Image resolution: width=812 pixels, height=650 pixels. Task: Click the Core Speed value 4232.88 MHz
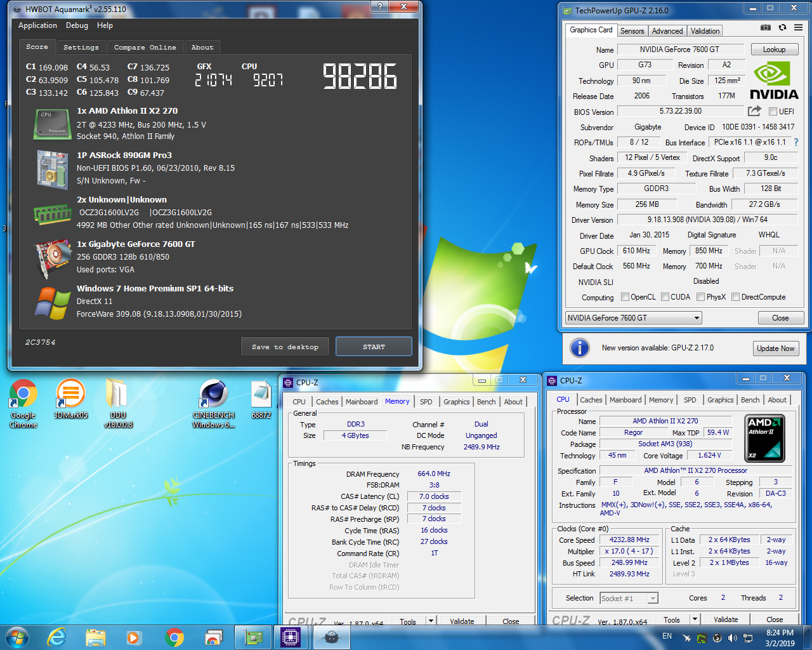click(x=630, y=540)
